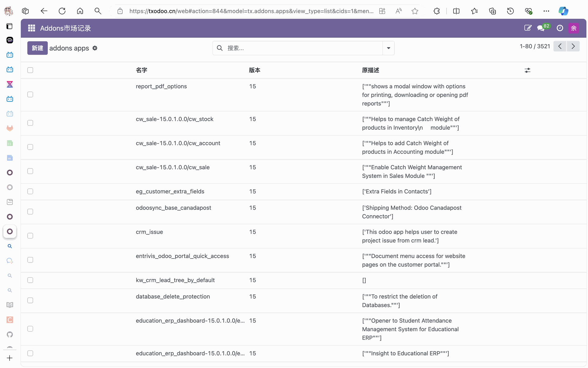Open the addons apps settings gear
Viewport: 588px width, 368px height.
coord(95,48)
